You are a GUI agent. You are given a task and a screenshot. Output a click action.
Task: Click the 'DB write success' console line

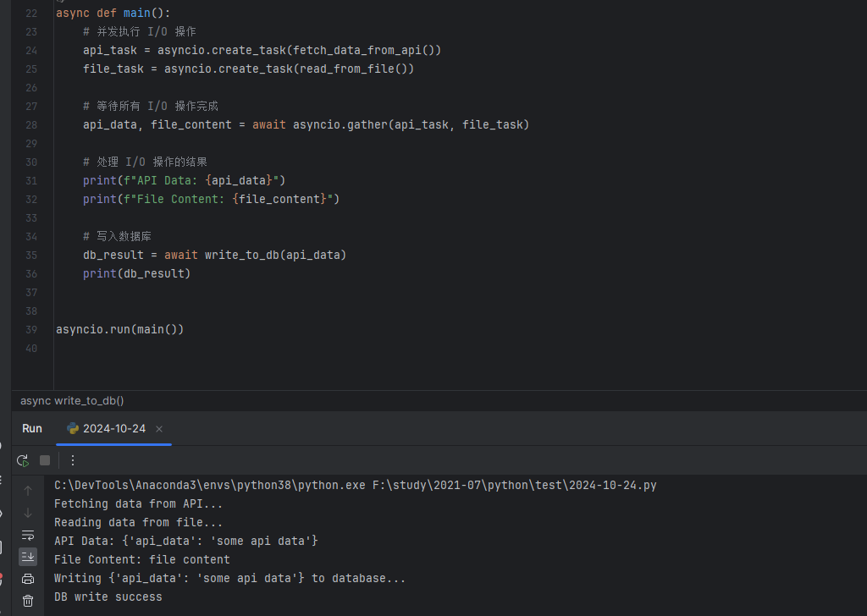(x=108, y=597)
